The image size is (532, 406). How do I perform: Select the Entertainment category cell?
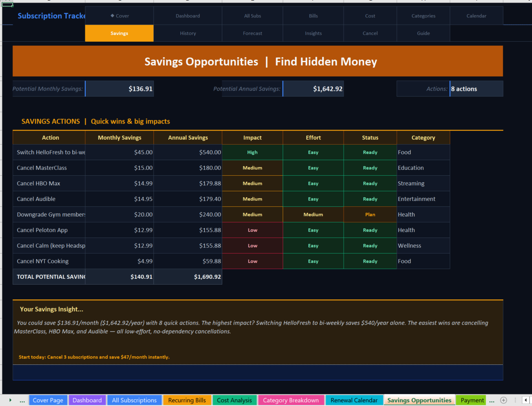click(423, 199)
